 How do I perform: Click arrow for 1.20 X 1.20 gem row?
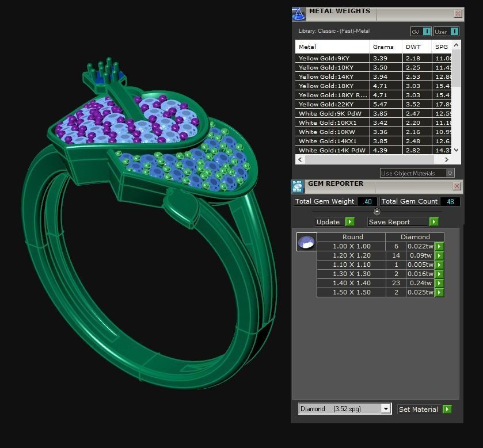[x=439, y=255]
